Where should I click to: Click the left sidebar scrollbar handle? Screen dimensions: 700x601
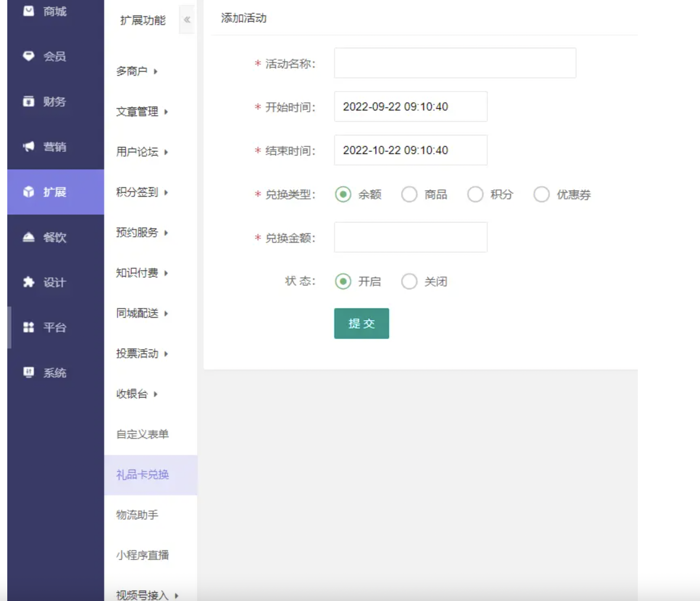pyautogui.click(x=9, y=328)
